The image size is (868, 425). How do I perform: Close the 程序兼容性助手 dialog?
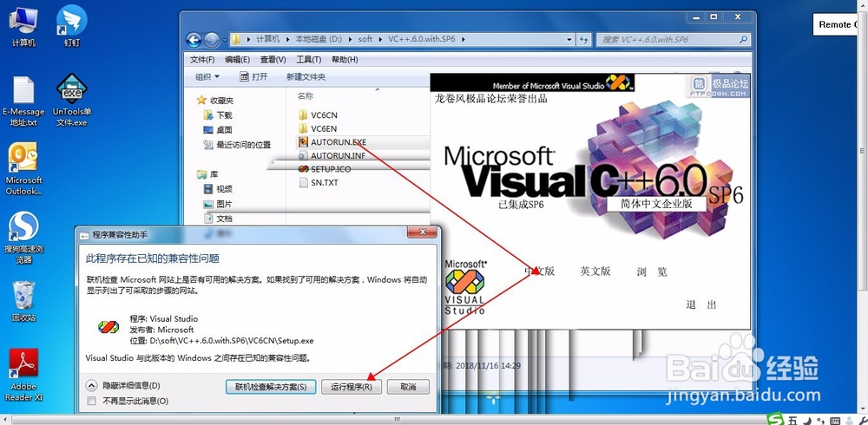coord(423,232)
